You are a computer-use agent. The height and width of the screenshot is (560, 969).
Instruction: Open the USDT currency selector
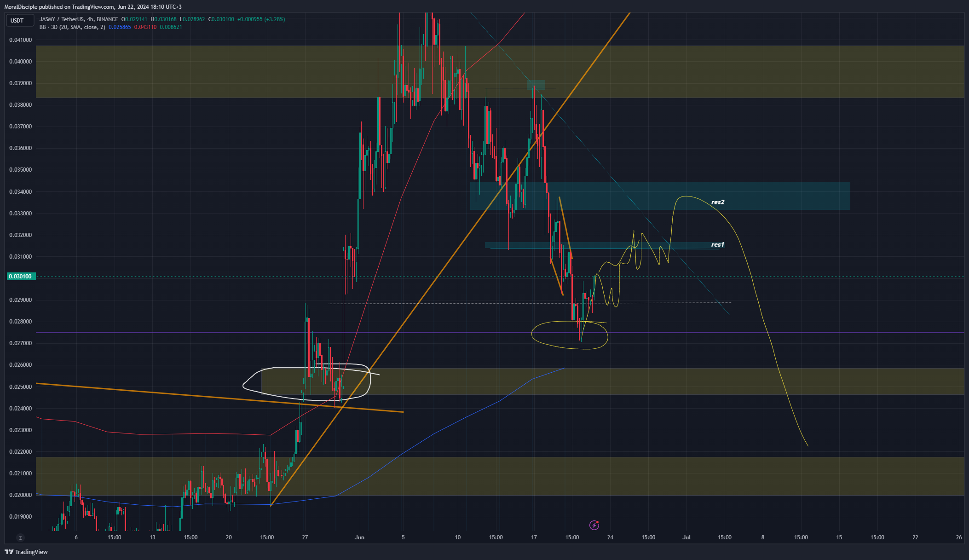click(20, 20)
